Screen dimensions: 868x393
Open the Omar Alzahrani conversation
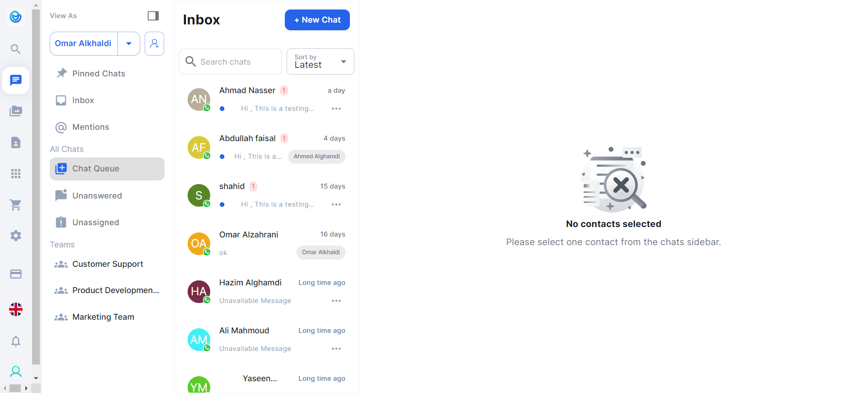coord(266,243)
